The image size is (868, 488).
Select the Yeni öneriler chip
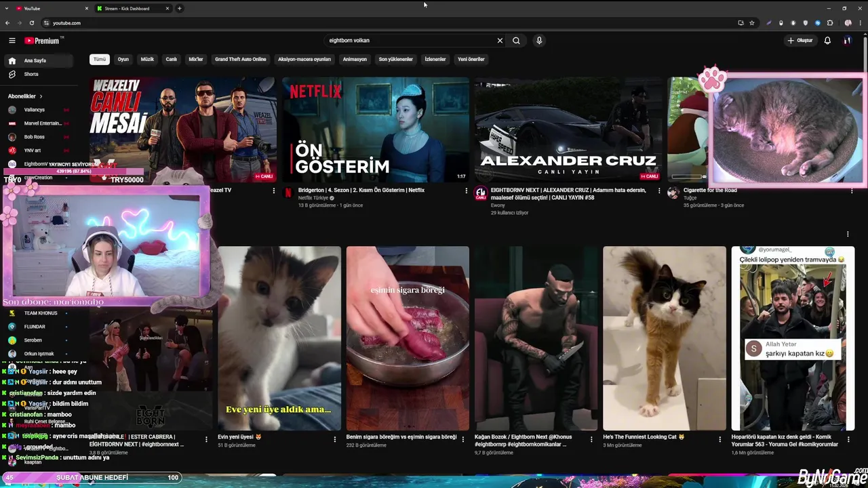[471, 59]
